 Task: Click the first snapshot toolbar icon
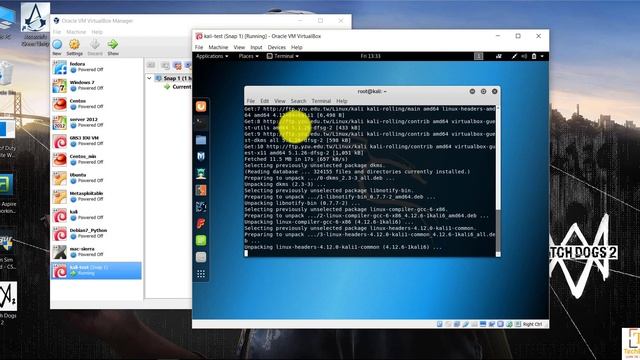click(151, 65)
